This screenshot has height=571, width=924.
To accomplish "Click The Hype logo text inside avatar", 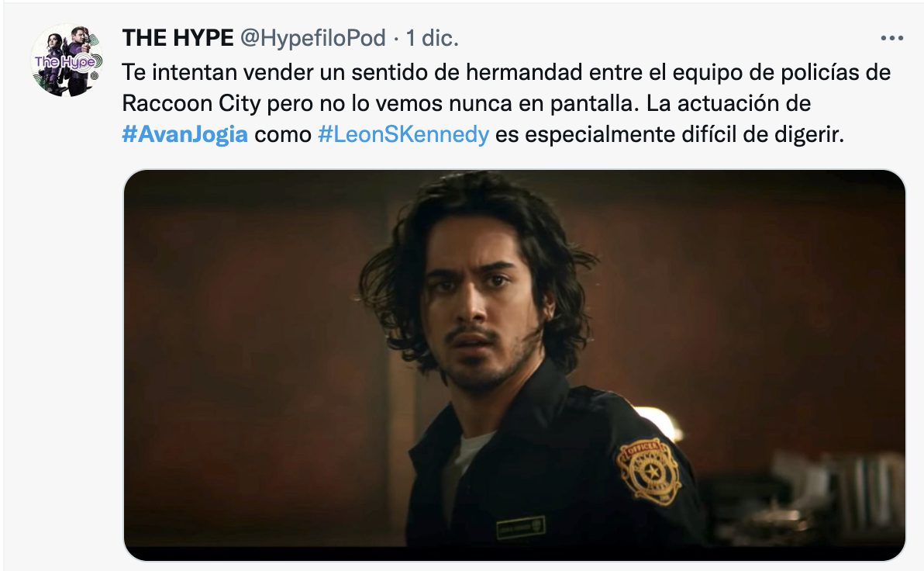I will coord(67,61).
